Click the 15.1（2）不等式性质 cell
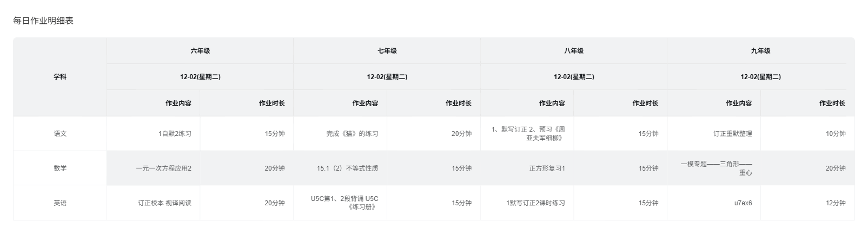The width and height of the screenshot is (868, 234). 347,168
